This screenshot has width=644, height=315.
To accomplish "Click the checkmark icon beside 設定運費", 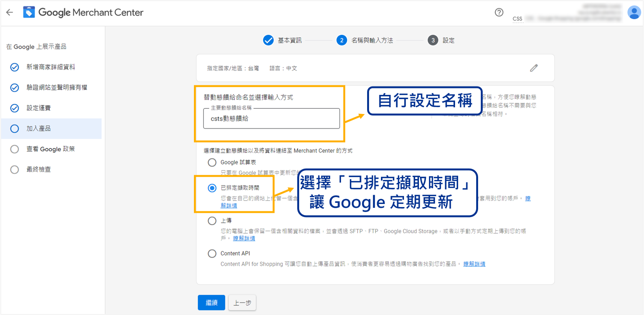I will 15,108.
